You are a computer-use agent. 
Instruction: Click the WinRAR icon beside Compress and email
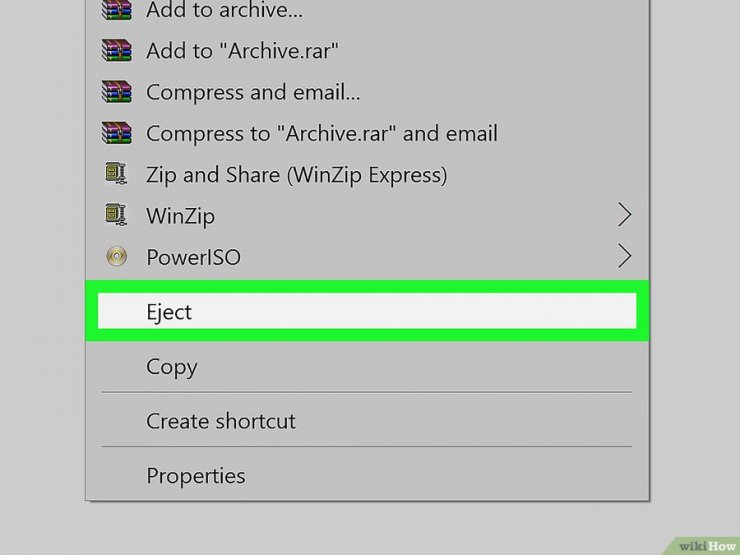coord(117,92)
